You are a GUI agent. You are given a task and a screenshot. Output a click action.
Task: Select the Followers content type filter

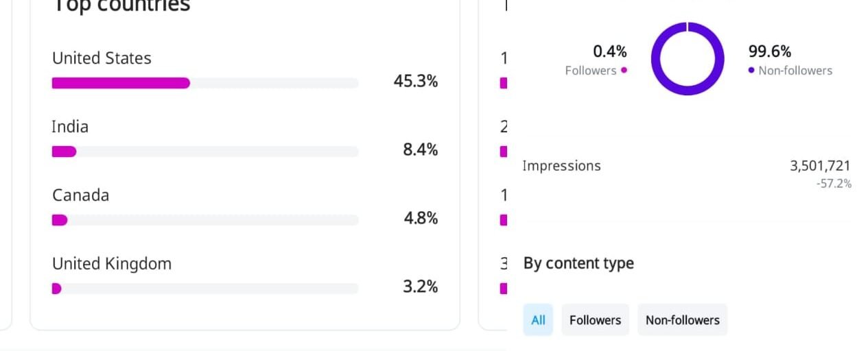[x=595, y=319]
